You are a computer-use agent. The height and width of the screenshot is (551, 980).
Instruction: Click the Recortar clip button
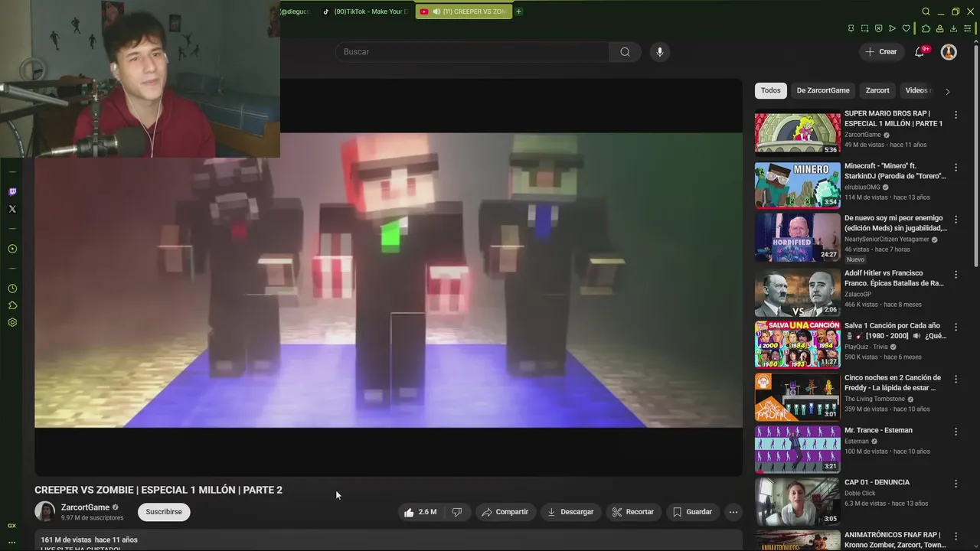[633, 512]
